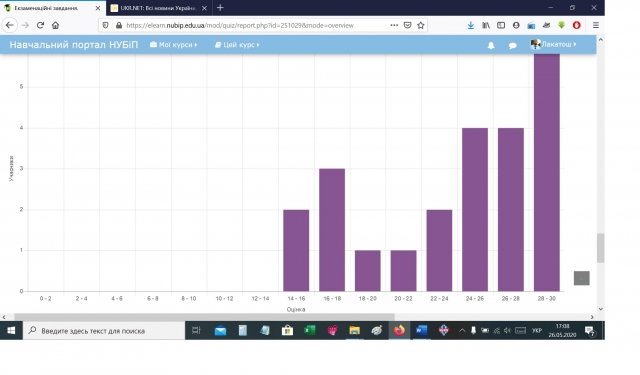Open the Firefox account icon
Image resolution: width=640 pixels, height=375 pixels.
[x=516, y=25]
